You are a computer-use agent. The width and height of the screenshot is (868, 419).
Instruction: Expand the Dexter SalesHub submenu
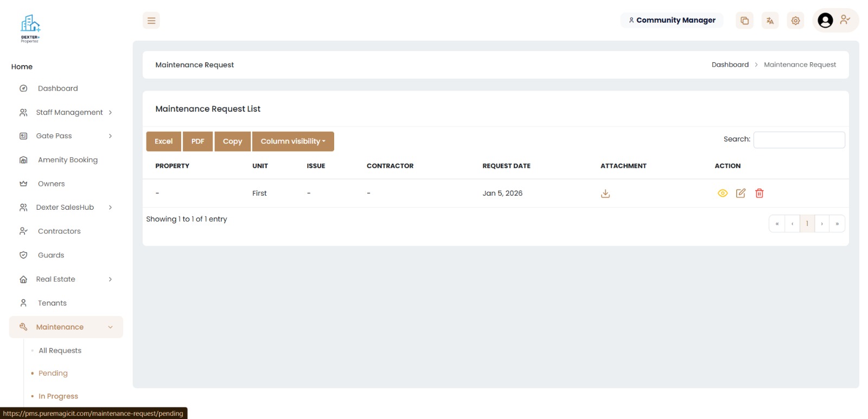click(x=66, y=208)
